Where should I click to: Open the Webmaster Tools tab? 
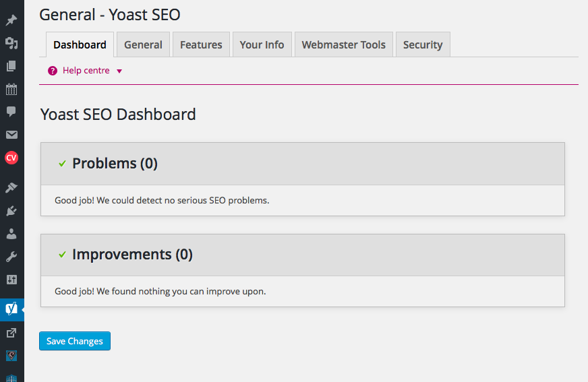point(343,44)
